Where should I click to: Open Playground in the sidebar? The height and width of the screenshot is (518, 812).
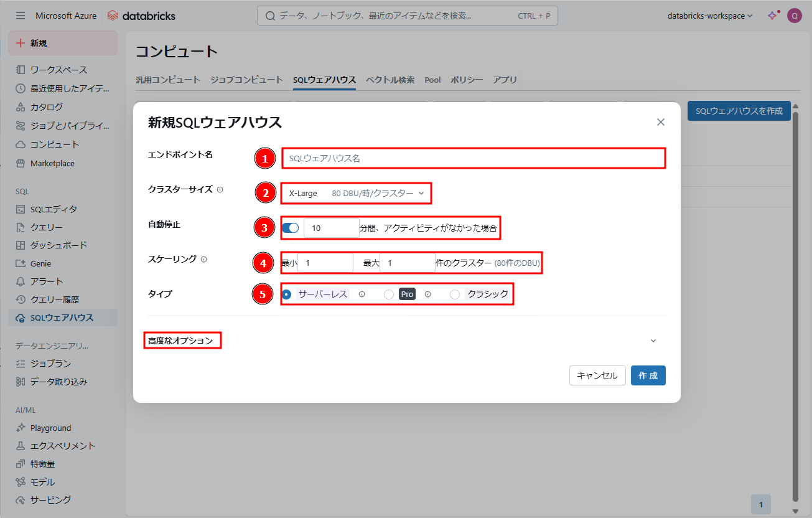coord(50,428)
